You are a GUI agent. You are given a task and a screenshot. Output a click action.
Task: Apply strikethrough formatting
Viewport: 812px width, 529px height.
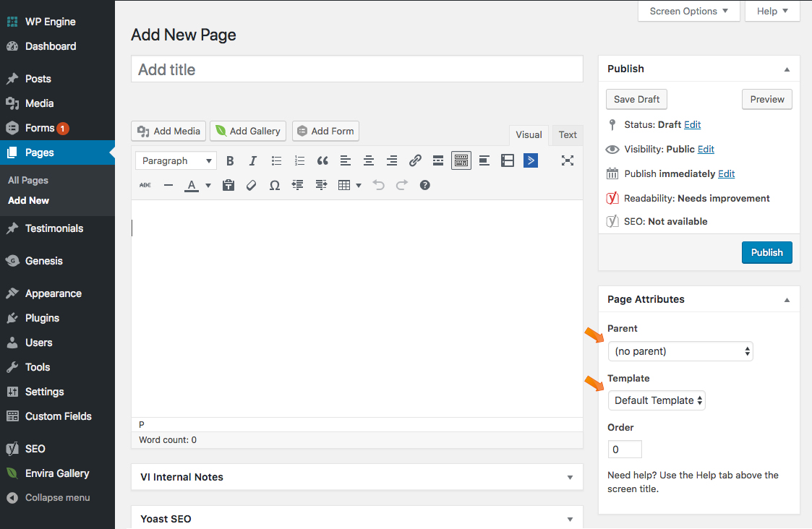[145, 185]
